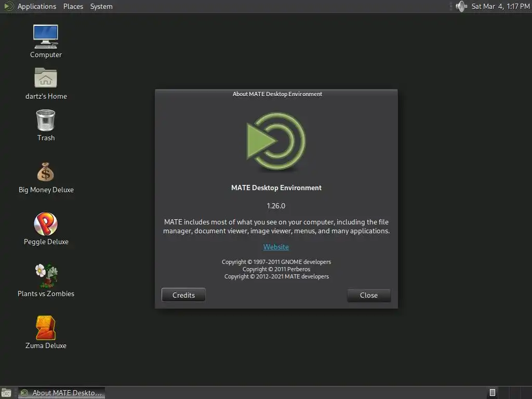Viewport: 532px width, 399px height.
Task: Click the 1997-2011 GNOME developers copyright line
Action: (x=276, y=262)
